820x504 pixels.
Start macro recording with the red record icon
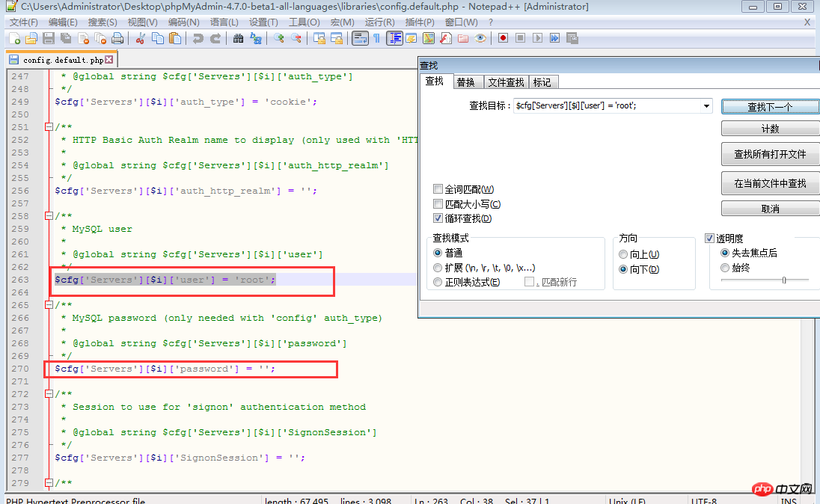[503, 38]
